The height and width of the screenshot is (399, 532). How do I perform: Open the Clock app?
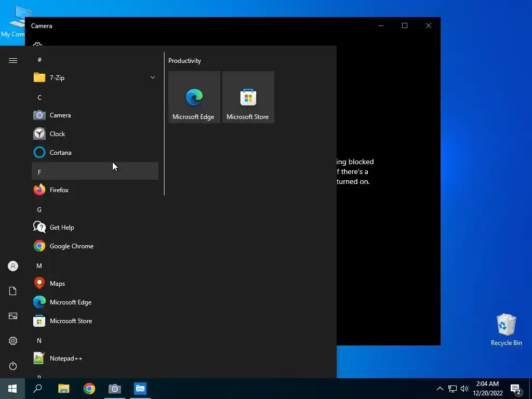pos(95,134)
